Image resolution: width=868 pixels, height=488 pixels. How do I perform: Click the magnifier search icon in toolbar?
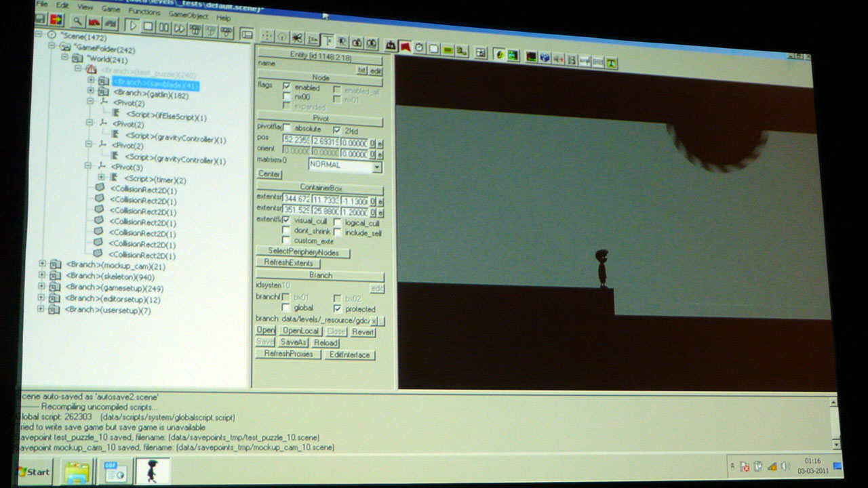point(77,21)
